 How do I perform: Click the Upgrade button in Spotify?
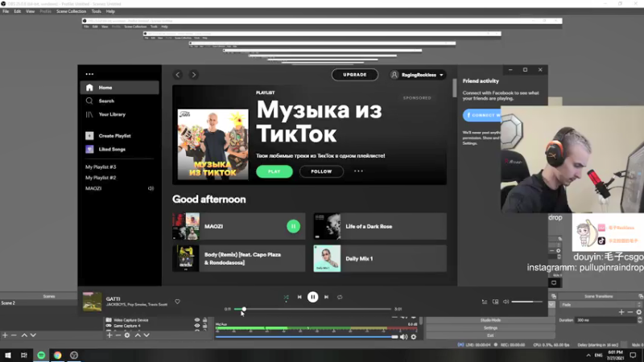pyautogui.click(x=355, y=75)
